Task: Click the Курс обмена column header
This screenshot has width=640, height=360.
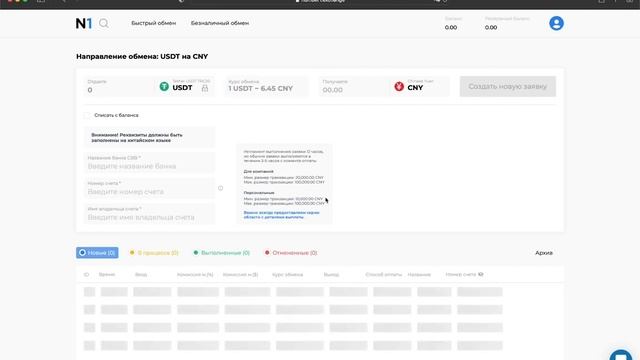Action: (x=287, y=274)
